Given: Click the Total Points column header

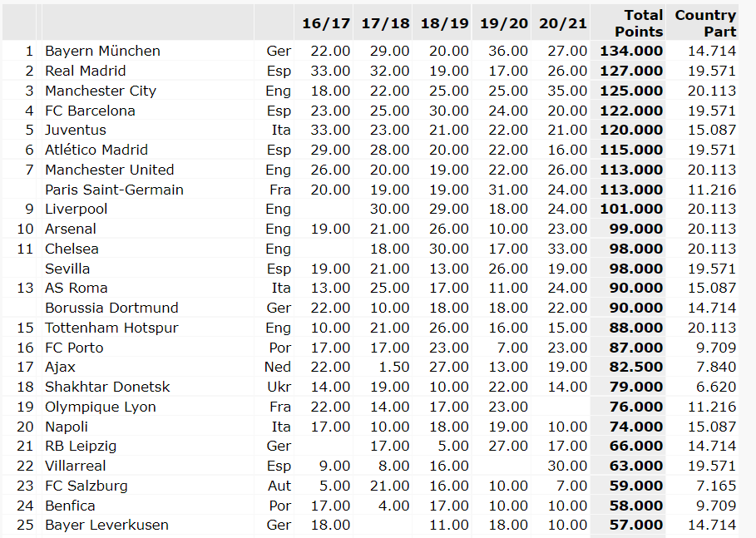Looking at the screenshot, I should (x=639, y=23).
